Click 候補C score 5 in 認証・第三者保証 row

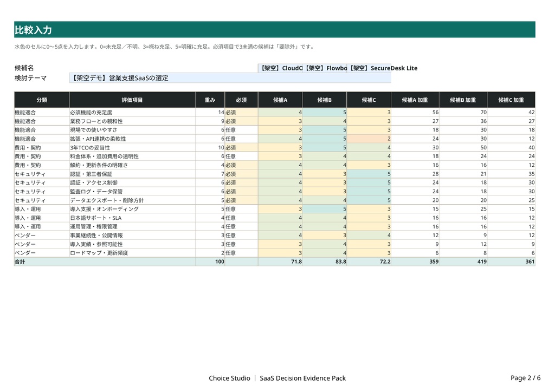[x=369, y=174]
